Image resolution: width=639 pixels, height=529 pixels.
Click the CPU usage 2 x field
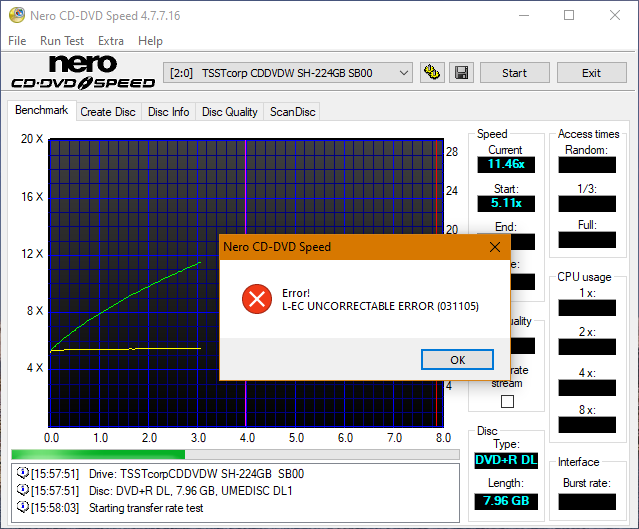pos(587,347)
